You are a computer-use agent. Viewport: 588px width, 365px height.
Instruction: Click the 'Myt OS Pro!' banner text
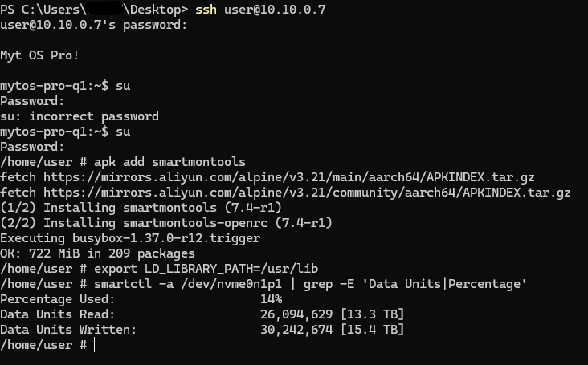click(40, 55)
